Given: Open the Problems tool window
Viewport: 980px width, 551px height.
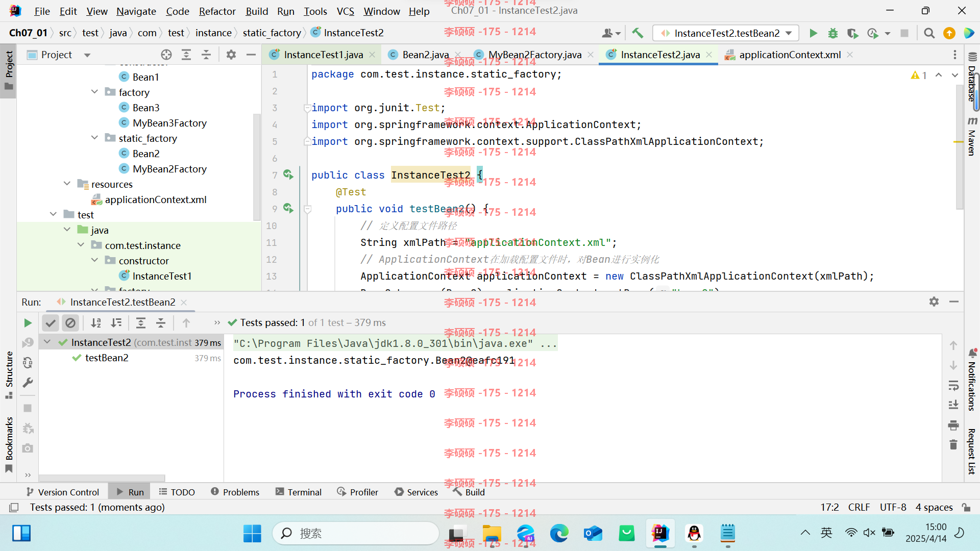Looking at the screenshot, I should 235,492.
